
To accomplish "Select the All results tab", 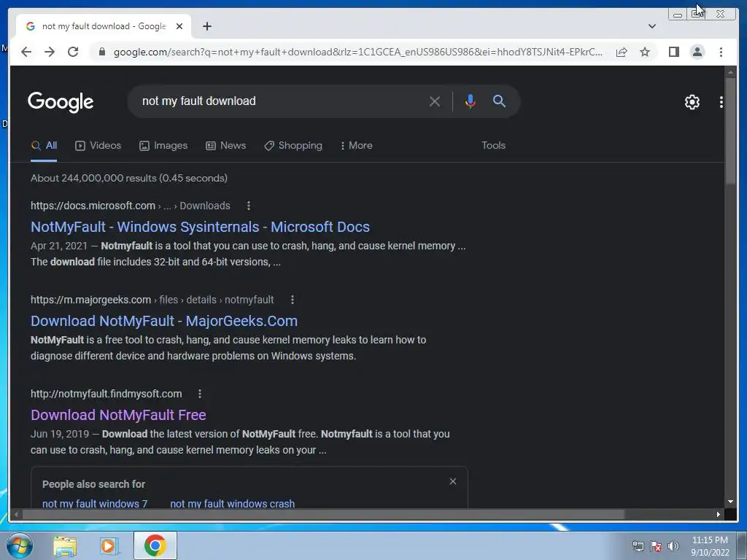I will click(44, 146).
